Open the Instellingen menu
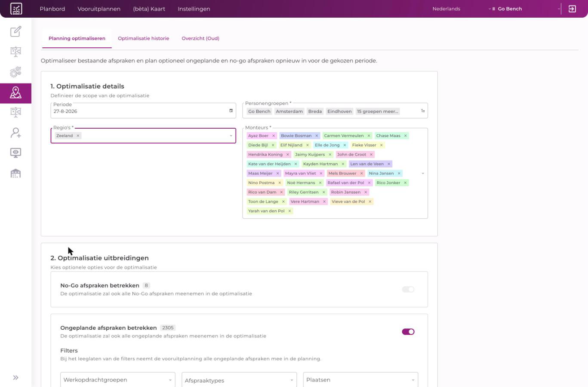 pyautogui.click(x=194, y=9)
